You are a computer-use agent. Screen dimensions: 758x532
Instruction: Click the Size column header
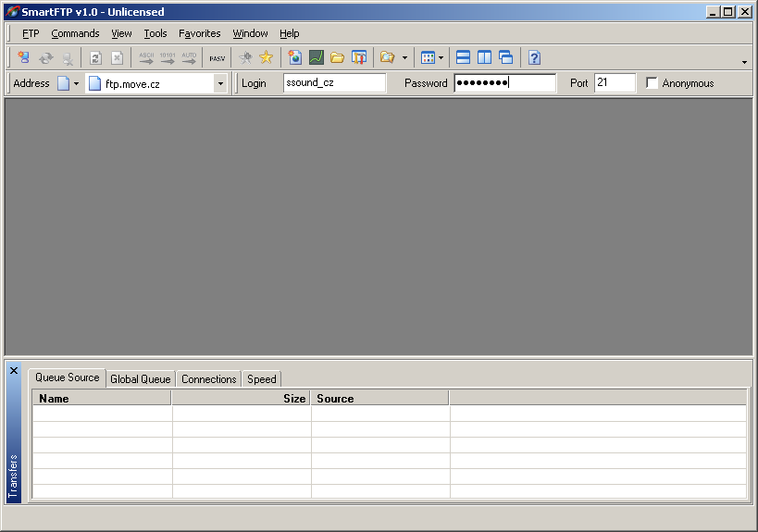click(241, 398)
